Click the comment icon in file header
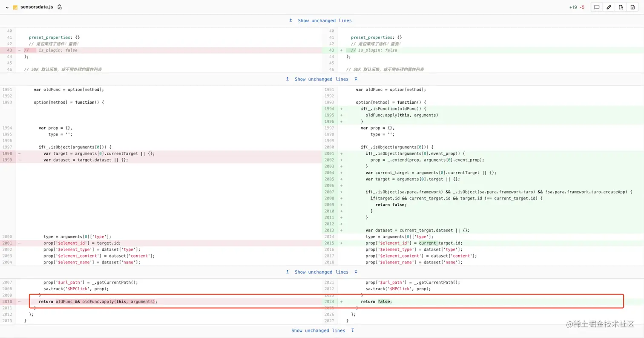Image resolution: width=644 pixels, height=338 pixels. tap(597, 7)
